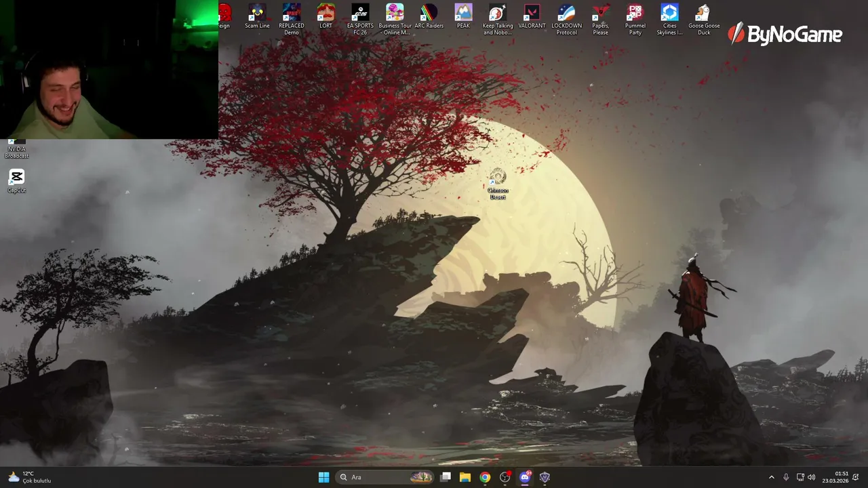Select the Papers, Please shortcut
This screenshot has width=868, height=488.
601,20
